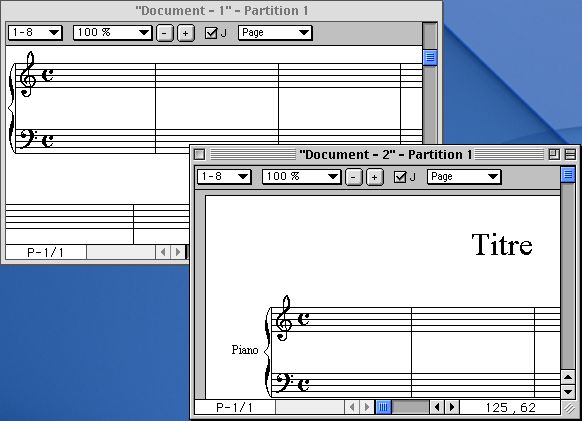Click the minus zoom button in Document 2

pyautogui.click(x=353, y=177)
